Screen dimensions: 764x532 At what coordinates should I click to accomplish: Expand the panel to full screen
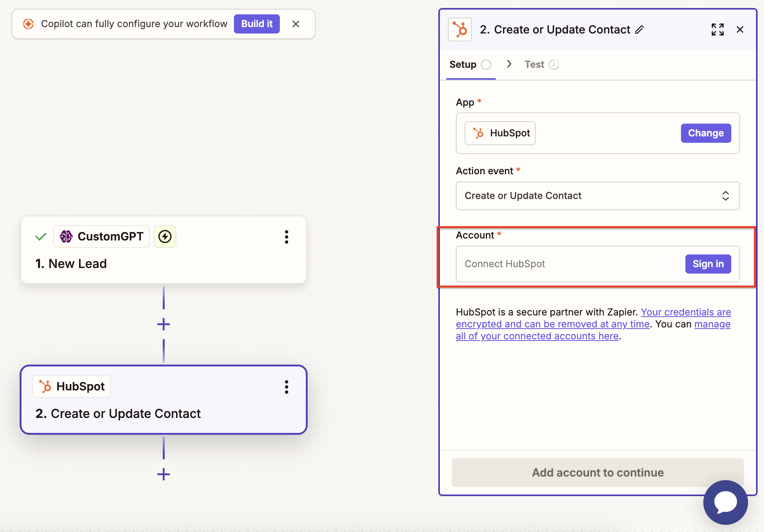click(718, 30)
